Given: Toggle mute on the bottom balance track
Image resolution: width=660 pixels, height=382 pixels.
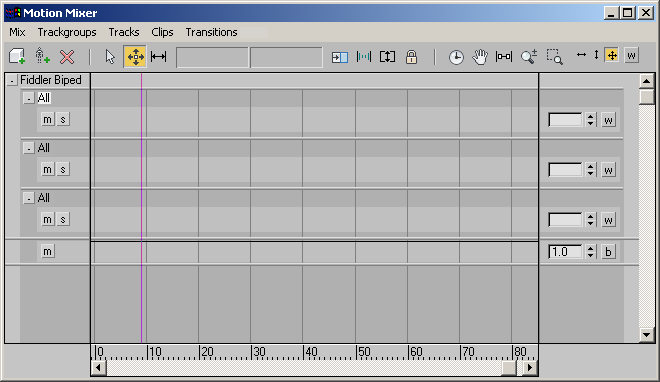Looking at the screenshot, I should point(48,252).
